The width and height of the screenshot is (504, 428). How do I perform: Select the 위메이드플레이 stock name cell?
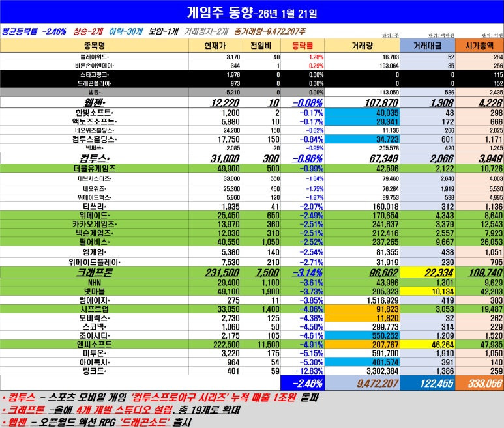pos(95,262)
